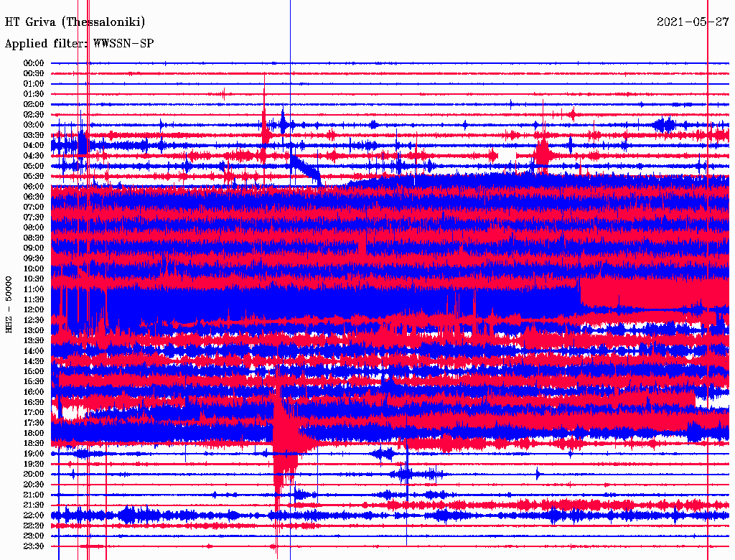The width and height of the screenshot is (735, 560).
Task: Click the 20:00 time label
Action: click(x=34, y=474)
